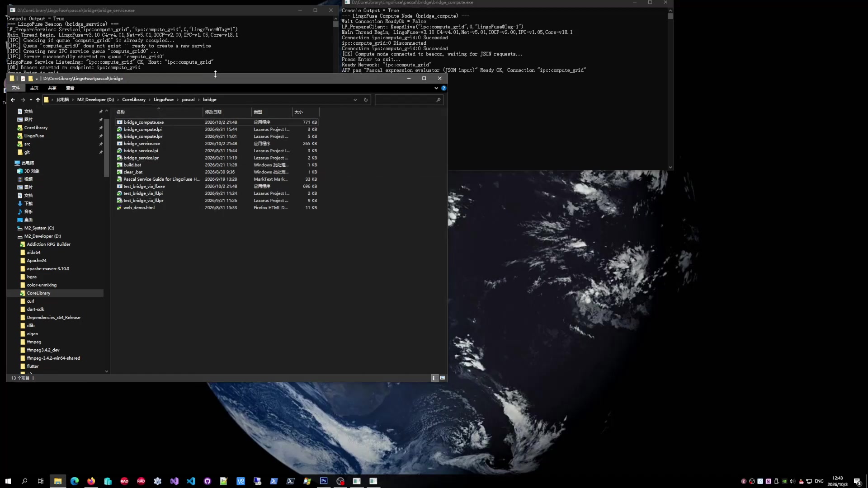
Task: Click M2_Developer (D:) in the breadcrumb
Action: (95, 100)
